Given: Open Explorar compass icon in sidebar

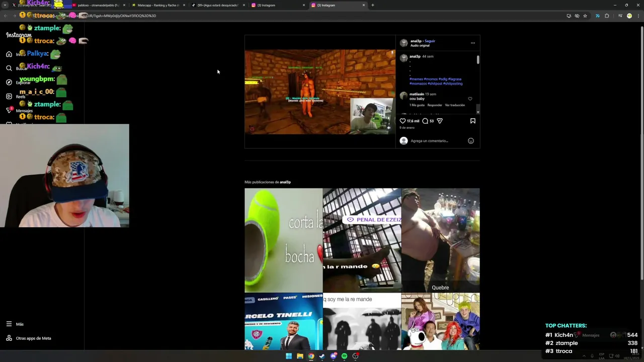Looking at the screenshot, I should 9,82.
